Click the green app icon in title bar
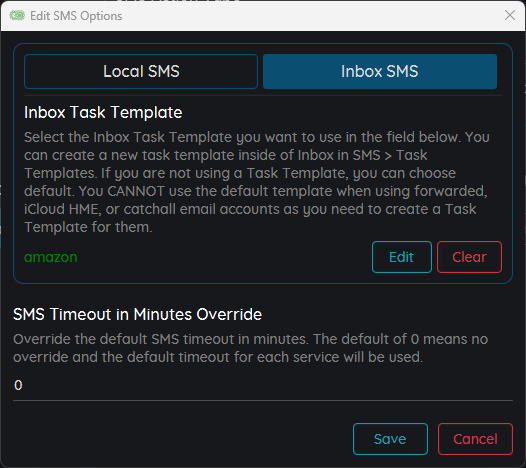Image resolution: width=526 pixels, height=468 pixels. [x=17, y=15]
